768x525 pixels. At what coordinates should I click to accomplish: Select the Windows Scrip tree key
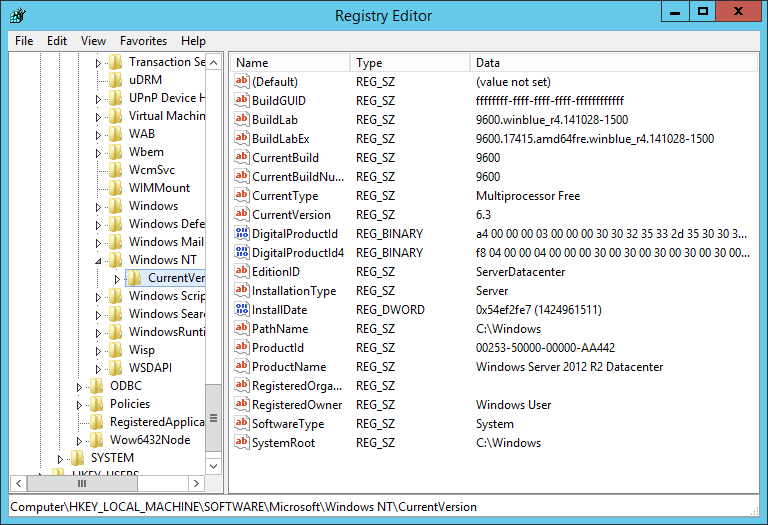coord(167,296)
